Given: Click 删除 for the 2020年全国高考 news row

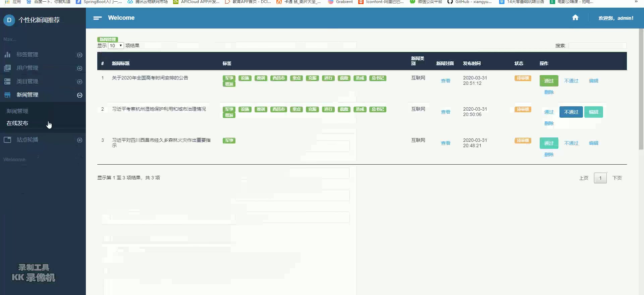Looking at the screenshot, I should coord(549,92).
